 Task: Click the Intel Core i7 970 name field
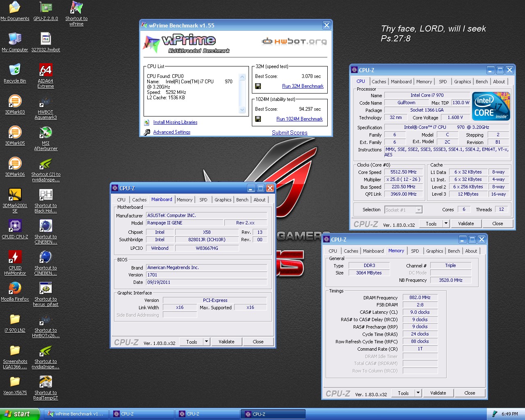[x=427, y=95]
